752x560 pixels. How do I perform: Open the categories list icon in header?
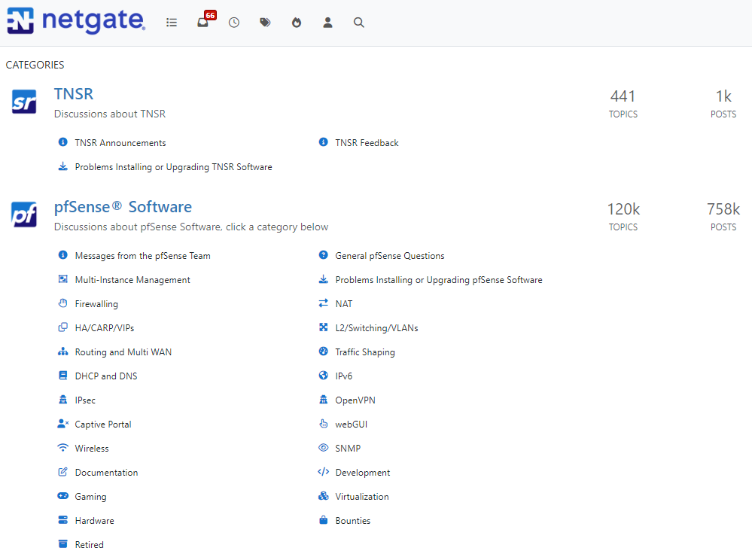pos(172,23)
